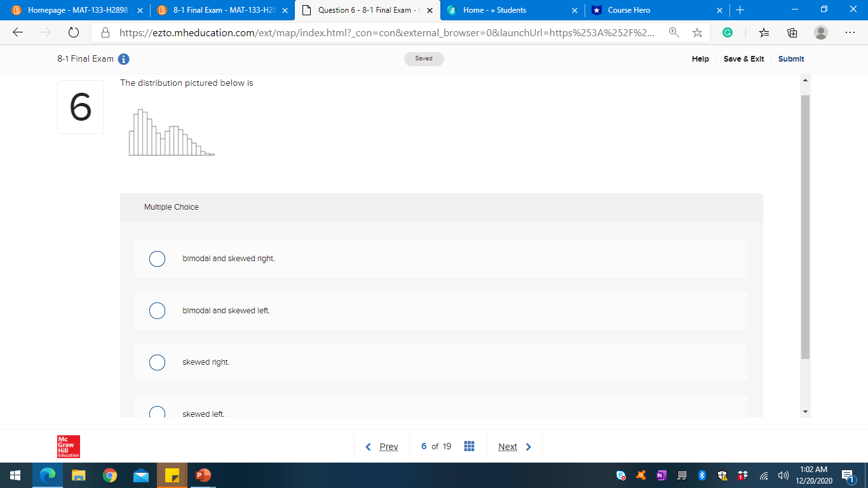This screenshot has height=488, width=868.
Task: Adjust the system volume speaker control
Action: pos(783,475)
